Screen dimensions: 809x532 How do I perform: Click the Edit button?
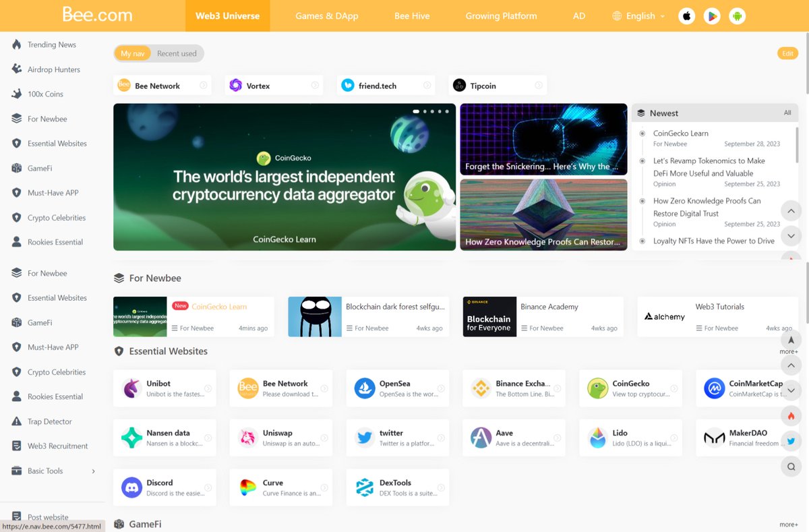click(x=787, y=53)
